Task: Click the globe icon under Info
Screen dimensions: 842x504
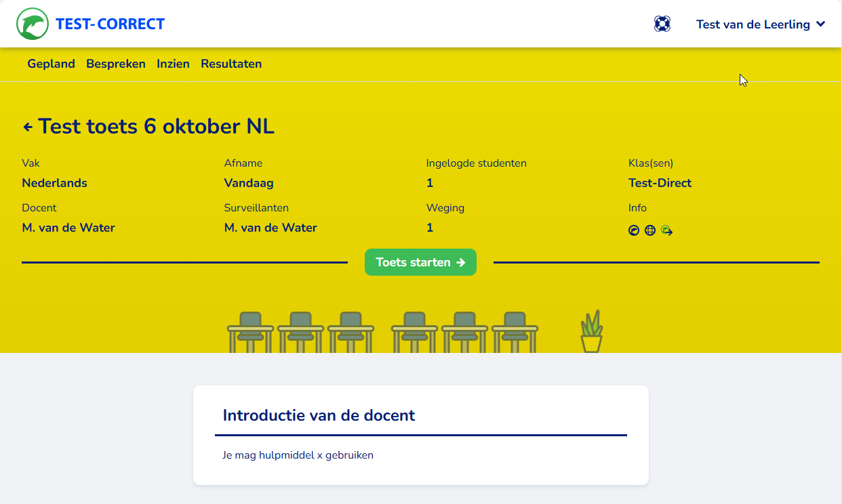Action: tap(650, 231)
